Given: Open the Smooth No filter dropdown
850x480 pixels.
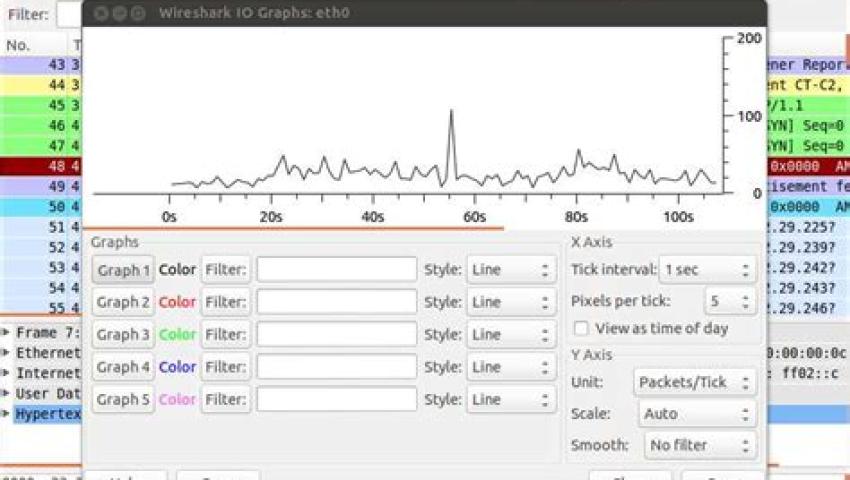Looking at the screenshot, I should 700,445.
